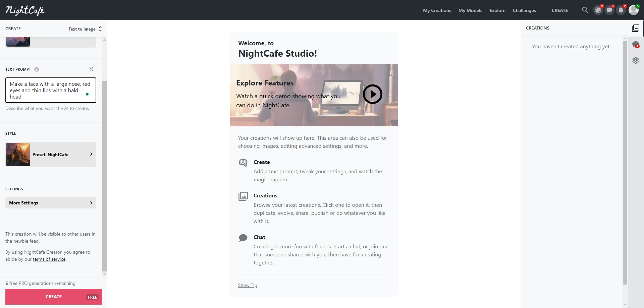Click the scroll-up arrow of creations panel

(x=625, y=39)
